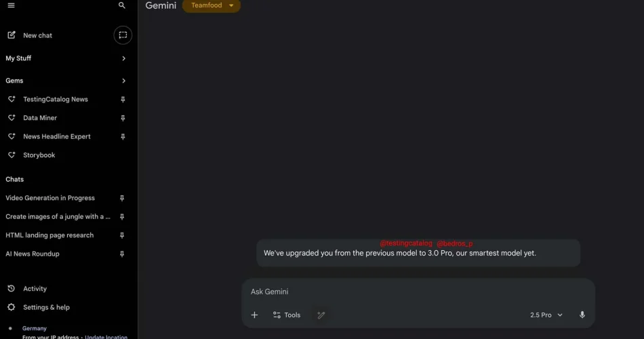Open the HTML landing page research chat
This screenshot has height=339, width=644.
tap(49, 235)
